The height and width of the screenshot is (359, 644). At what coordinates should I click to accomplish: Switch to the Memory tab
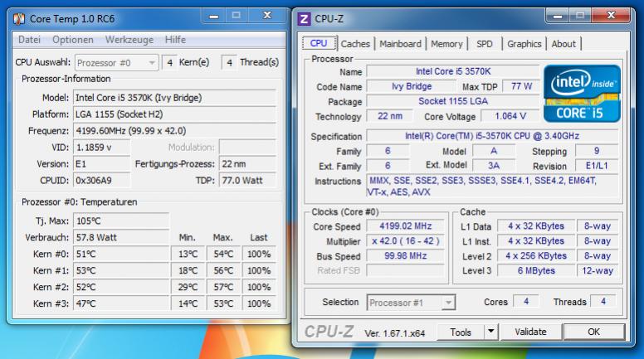coord(446,44)
